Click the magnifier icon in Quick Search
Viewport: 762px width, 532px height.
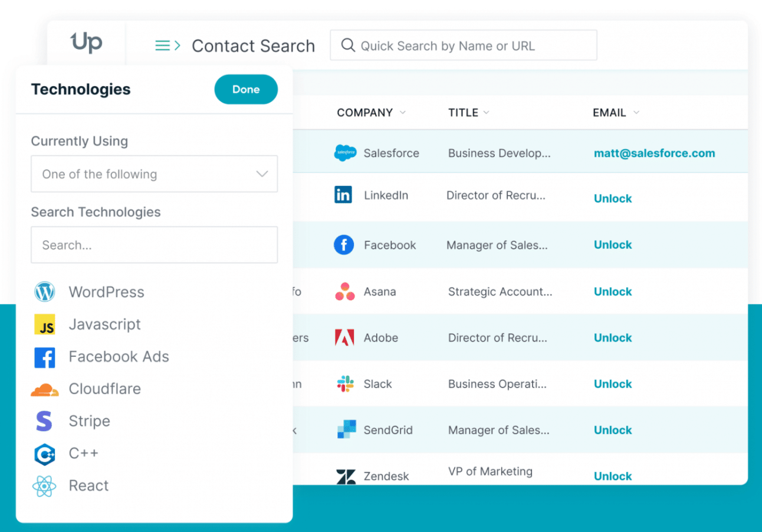coord(349,45)
